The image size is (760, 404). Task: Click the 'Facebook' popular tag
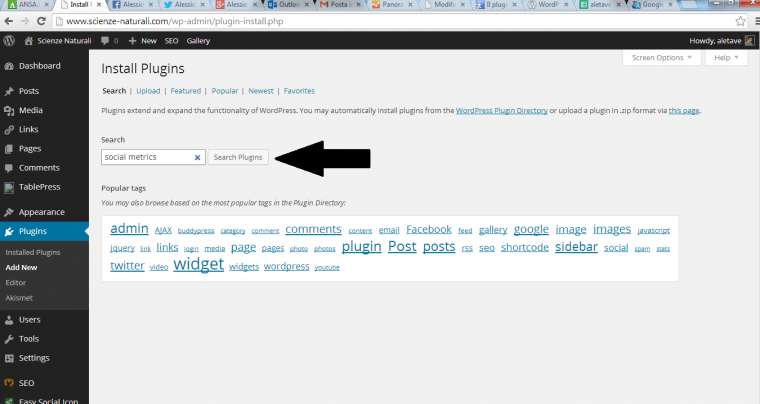[x=429, y=229]
